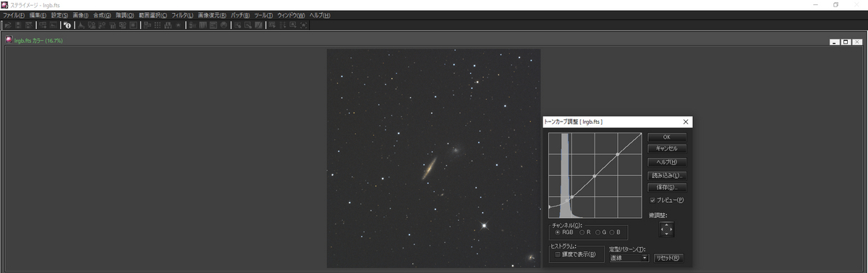868x273 pixels.
Task: Enable 輝度で表示 histogram checkbox
Action: 558,254
